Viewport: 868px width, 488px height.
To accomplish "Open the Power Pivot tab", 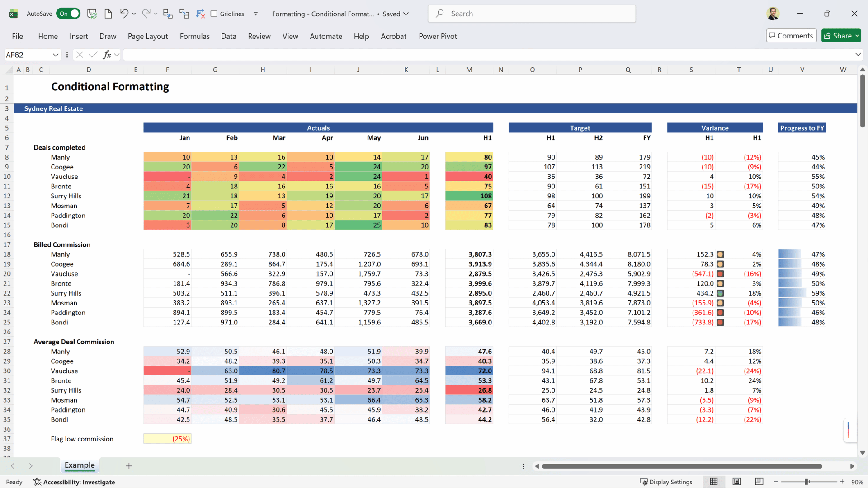I will point(438,36).
